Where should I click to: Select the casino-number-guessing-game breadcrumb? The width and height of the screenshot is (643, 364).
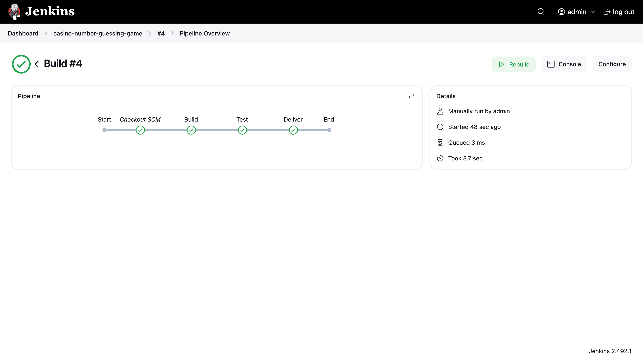(98, 33)
